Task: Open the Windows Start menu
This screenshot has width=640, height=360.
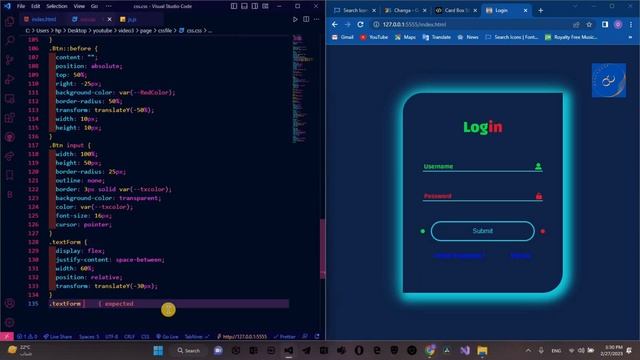Action: [x=158, y=350]
